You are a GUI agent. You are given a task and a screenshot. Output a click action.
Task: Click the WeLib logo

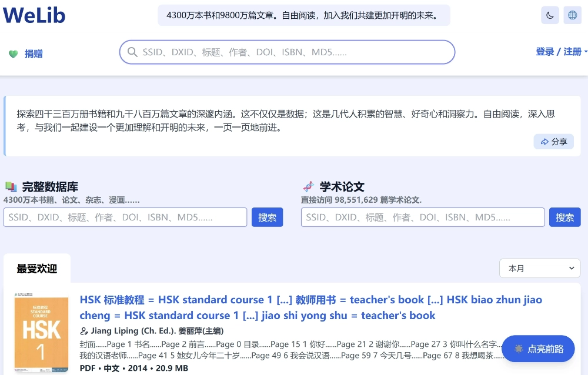(34, 15)
